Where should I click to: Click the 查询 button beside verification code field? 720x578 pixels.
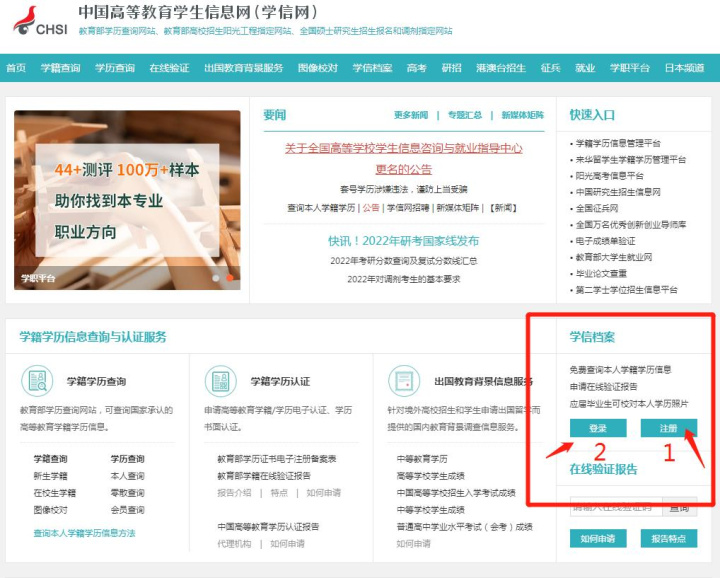point(680,507)
